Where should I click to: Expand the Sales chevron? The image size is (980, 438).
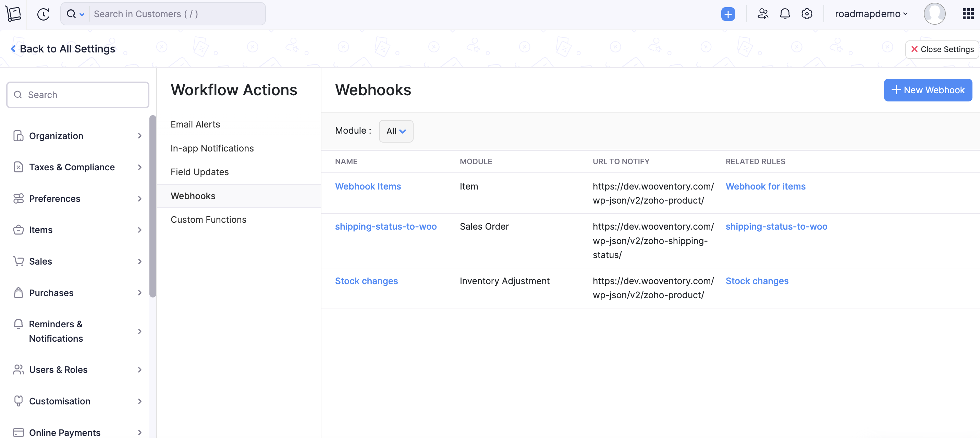(139, 261)
